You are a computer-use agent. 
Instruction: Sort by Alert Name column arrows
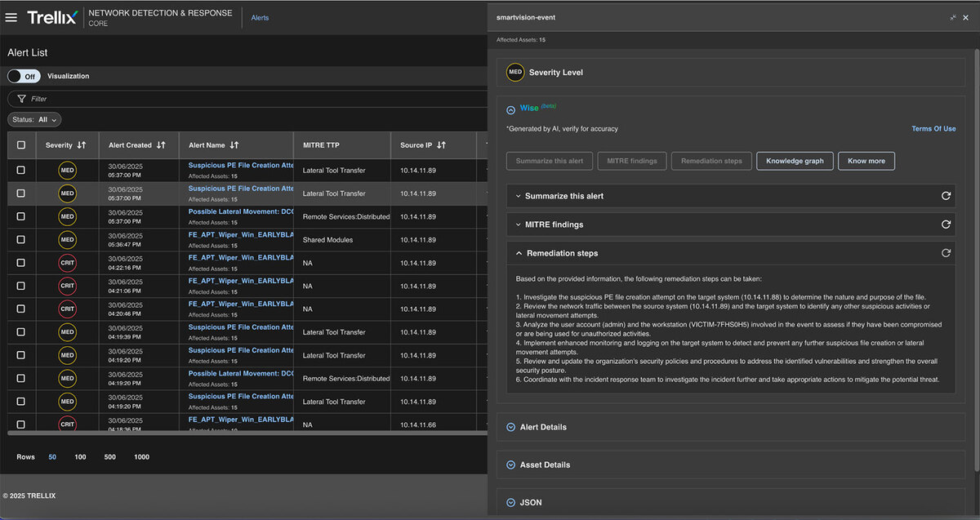click(234, 145)
